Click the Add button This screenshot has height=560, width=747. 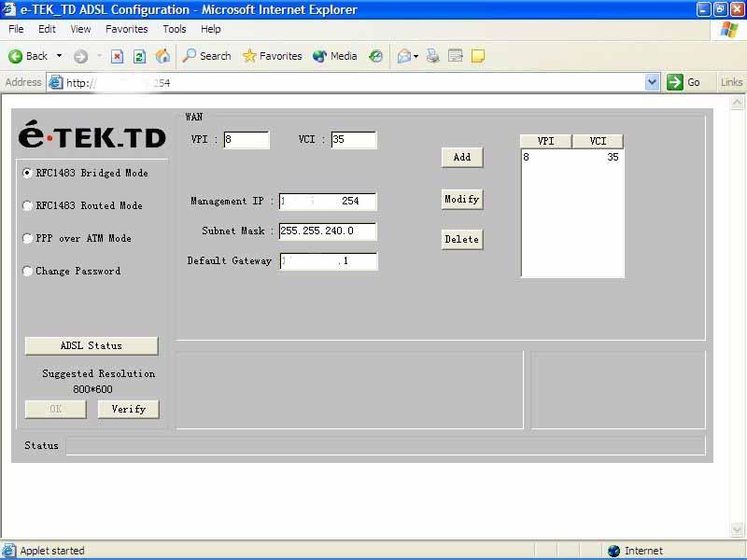pyautogui.click(x=462, y=157)
